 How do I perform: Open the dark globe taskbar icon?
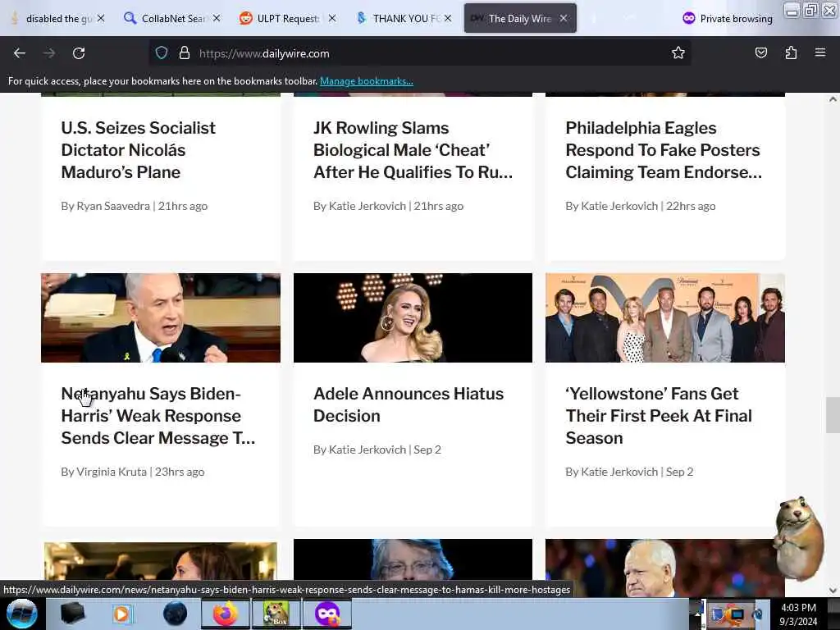click(175, 614)
